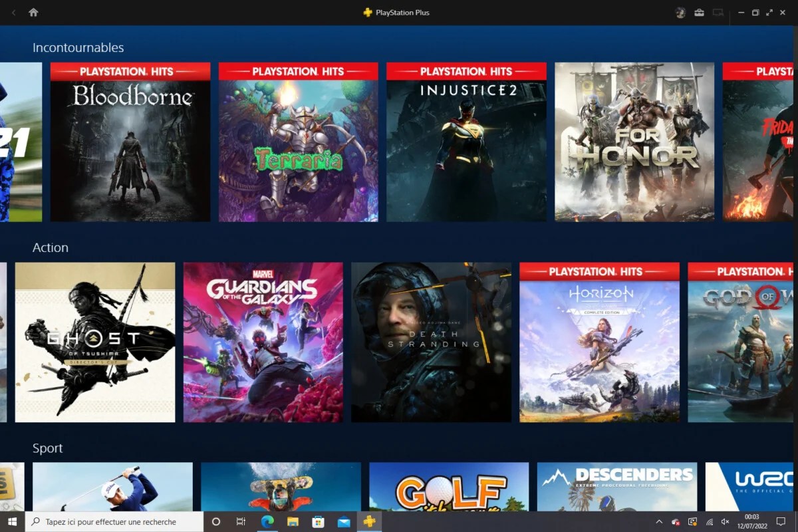This screenshot has height=532, width=798.
Task: Open Cortana circle on the taskbar
Action: (x=215, y=522)
